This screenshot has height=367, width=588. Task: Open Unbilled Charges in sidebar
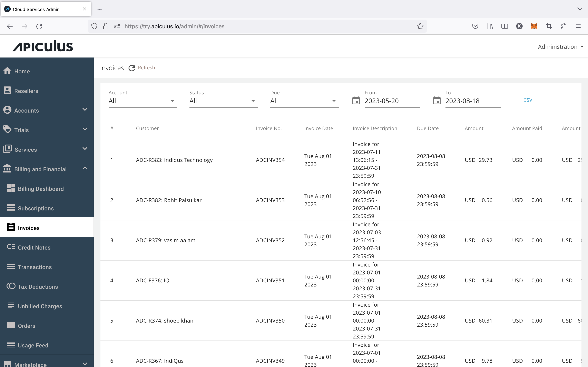(40, 306)
